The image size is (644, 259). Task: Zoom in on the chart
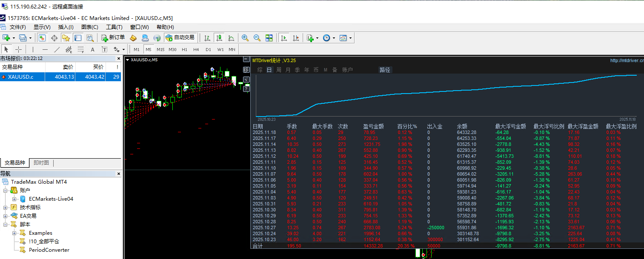click(245, 37)
